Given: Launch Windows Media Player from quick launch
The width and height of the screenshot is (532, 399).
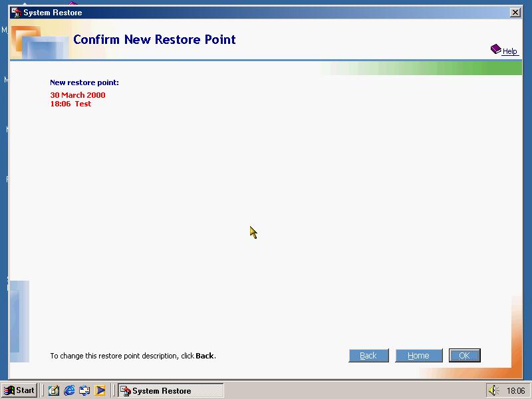Looking at the screenshot, I should 100,390.
